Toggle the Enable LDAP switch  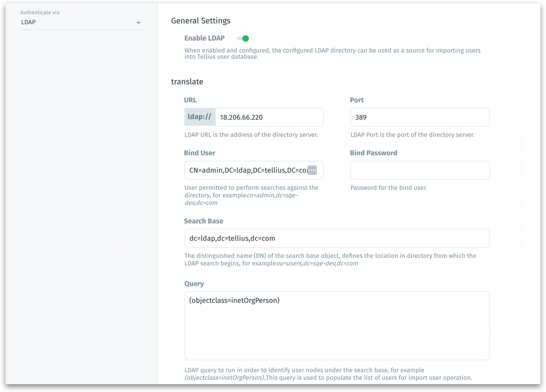click(243, 39)
